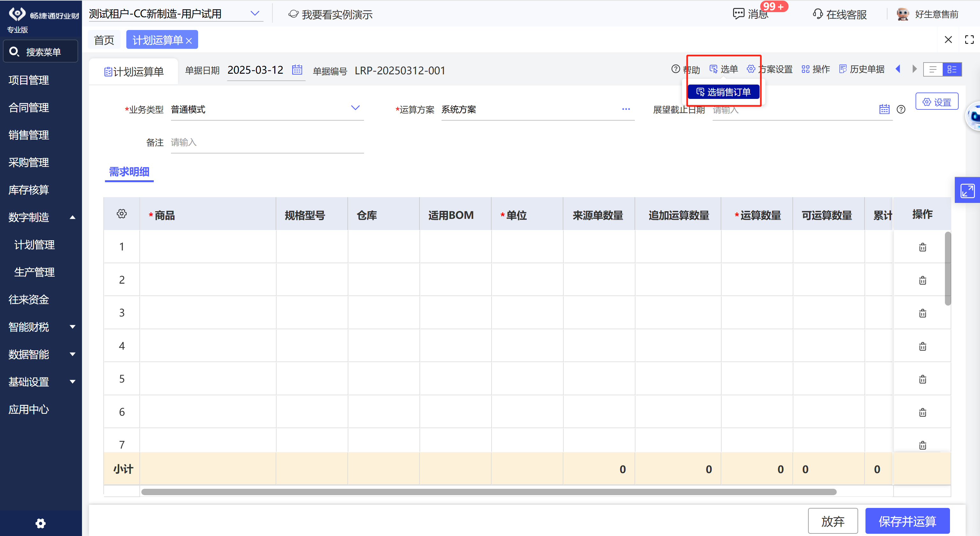Open 库存核算 in sidebar
The height and width of the screenshot is (536, 980).
[28, 190]
